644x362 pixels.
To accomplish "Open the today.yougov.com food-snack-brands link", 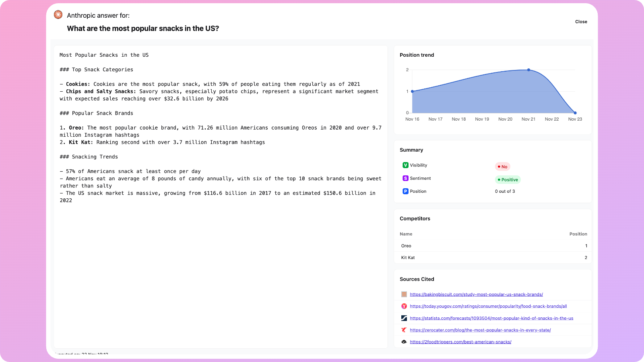I will (488, 306).
